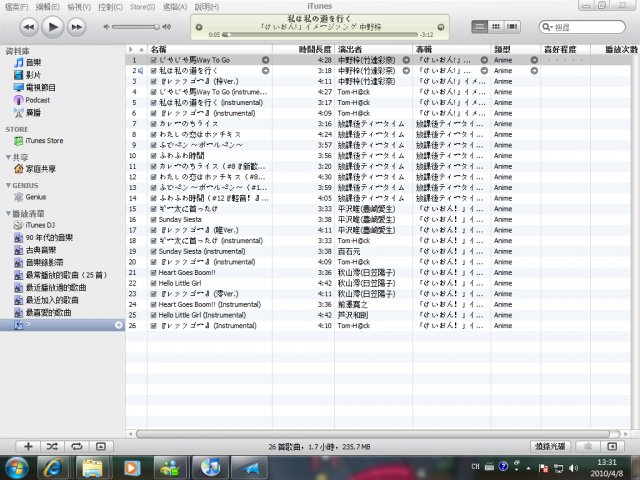Open 最常播放的歌曲 (25 首) playlist
640x480 pixels.
click(61, 275)
